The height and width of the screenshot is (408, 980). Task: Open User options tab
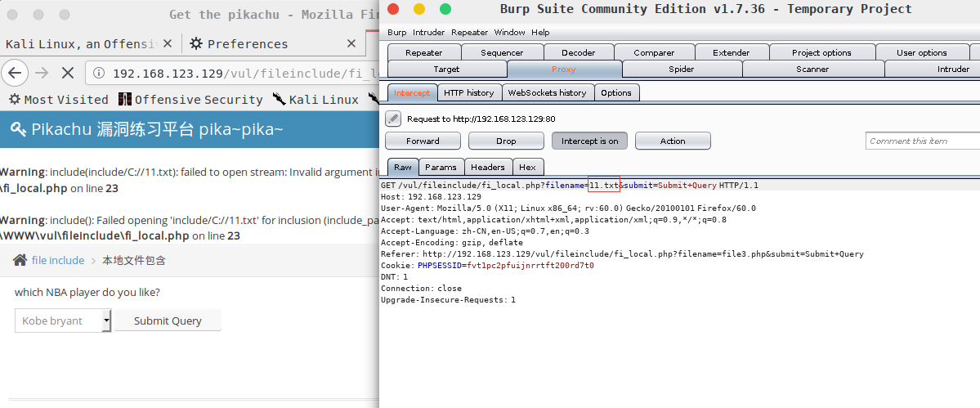(x=921, y=52)
